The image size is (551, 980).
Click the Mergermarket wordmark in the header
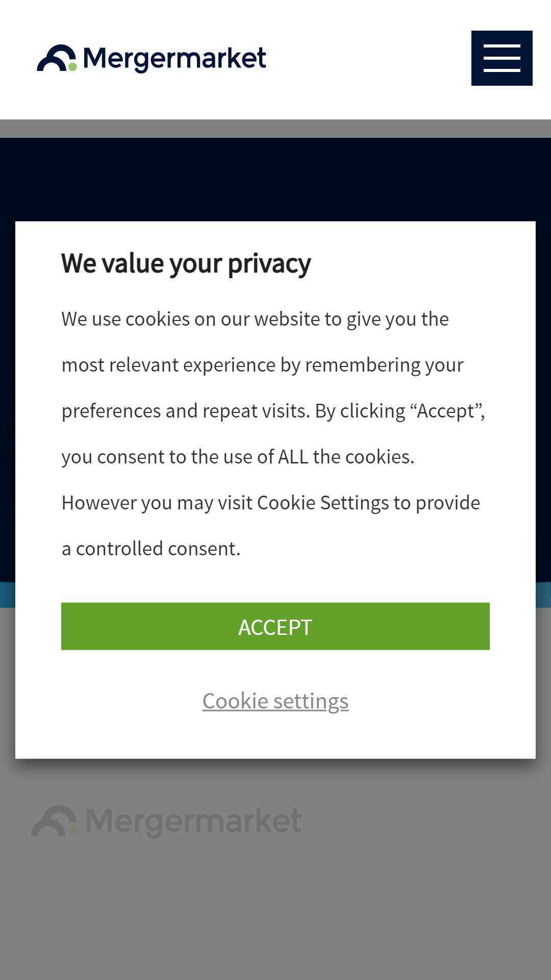(x=174, y=59)
